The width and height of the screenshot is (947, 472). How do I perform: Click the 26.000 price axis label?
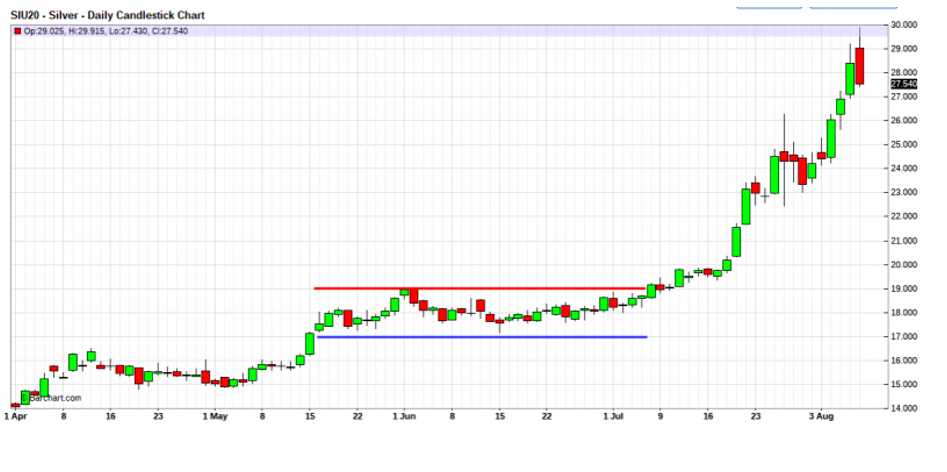pos(904,121)
